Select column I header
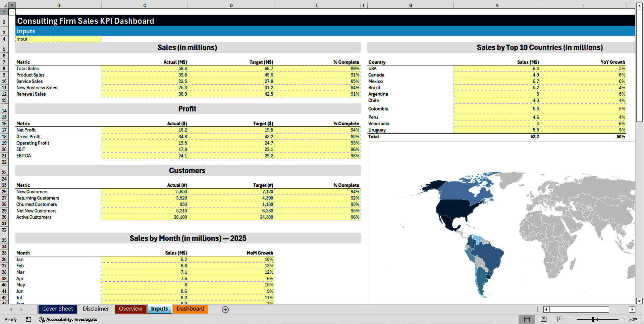Image resolution: width=644 pixels, height=324 pixels. pyautogui.click(x=583, y=5)
